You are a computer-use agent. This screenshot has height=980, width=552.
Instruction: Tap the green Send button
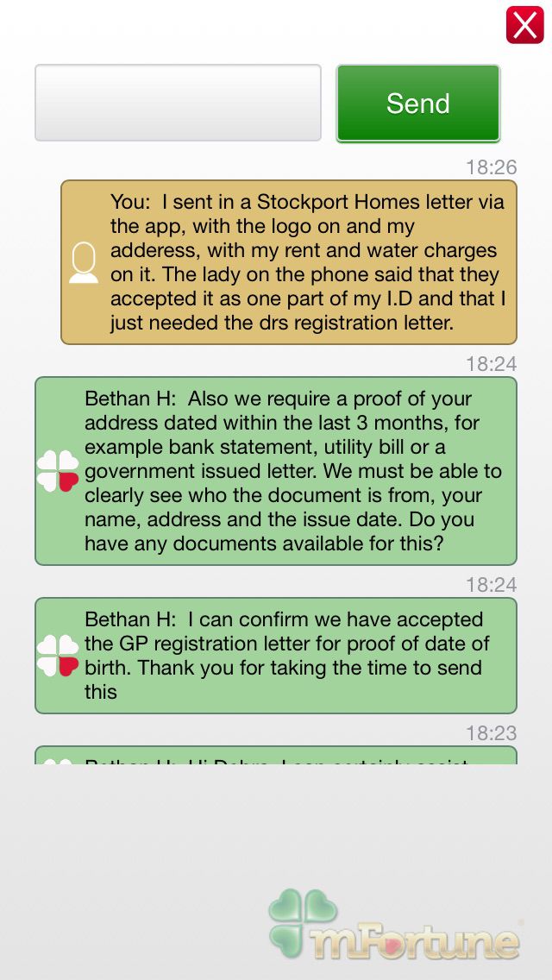[418, 104]
